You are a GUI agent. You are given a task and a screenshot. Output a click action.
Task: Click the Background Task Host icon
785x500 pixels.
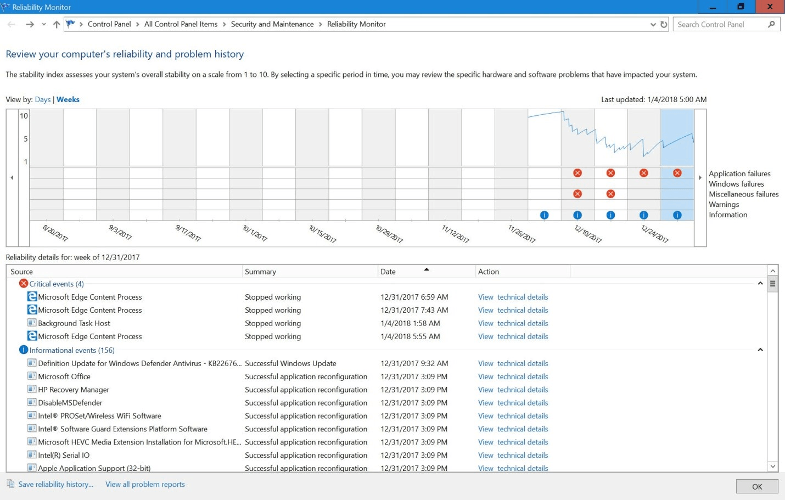(x=32, y=323)
